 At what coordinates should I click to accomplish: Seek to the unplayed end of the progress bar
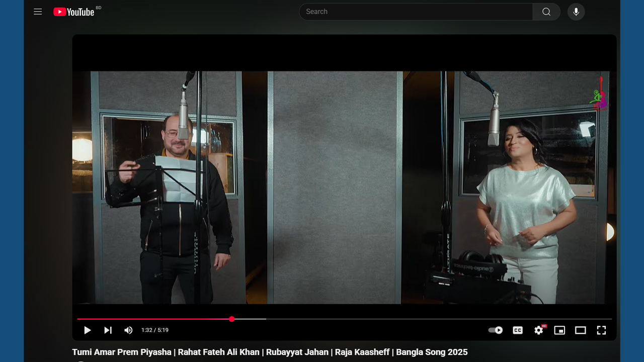[x=604, y=319]
